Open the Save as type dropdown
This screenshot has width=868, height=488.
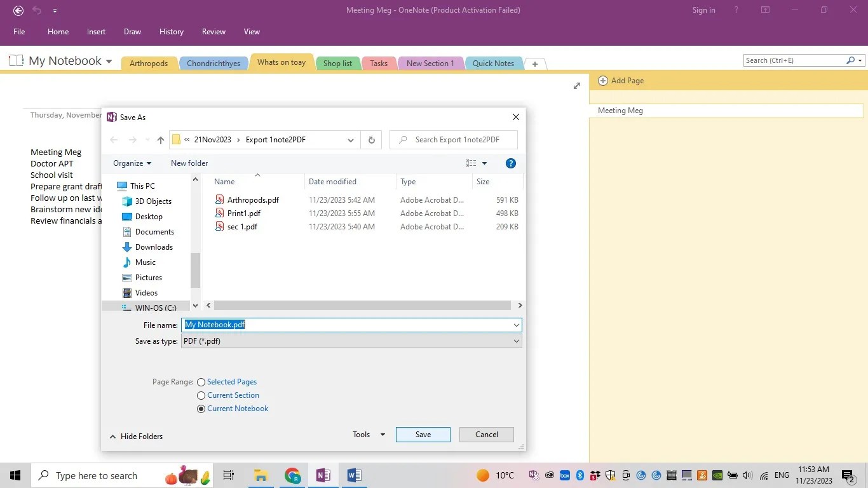516,341
